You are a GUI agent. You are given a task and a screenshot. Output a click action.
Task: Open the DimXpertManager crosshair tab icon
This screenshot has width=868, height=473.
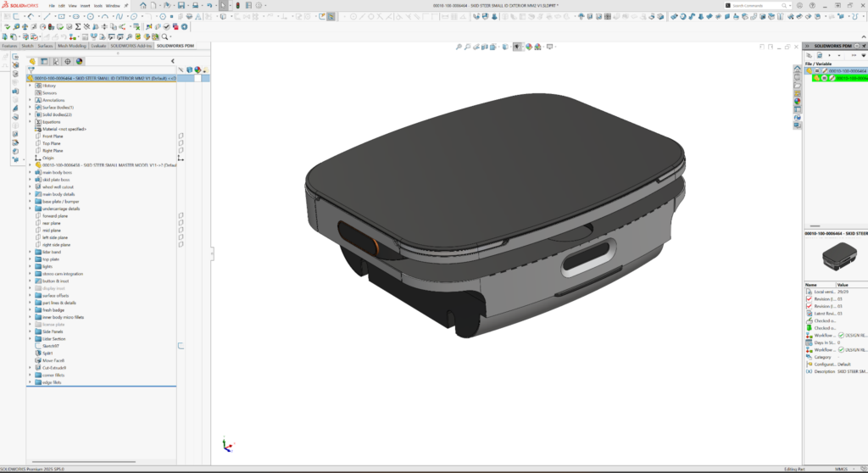point(68,62)
